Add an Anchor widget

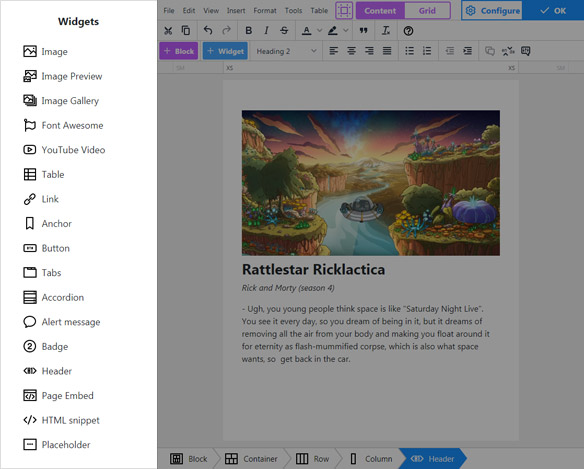point(47,224)
